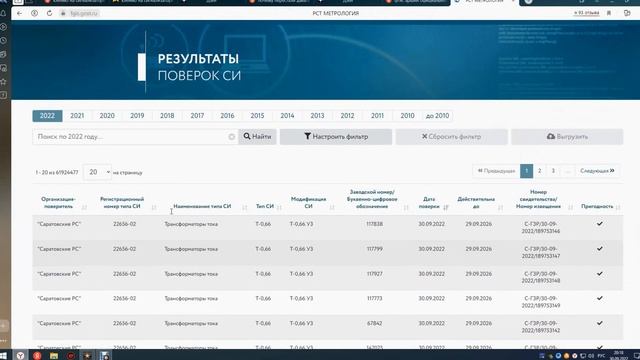This screenshot has height=360, width=640.
Task: Click factory number 117799 cell
Action: [374, 249]
